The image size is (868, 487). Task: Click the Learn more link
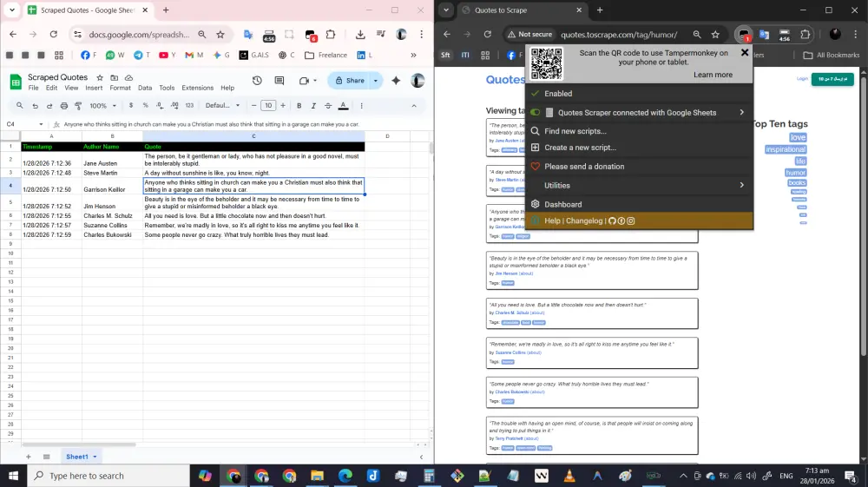tap(713, 75)
